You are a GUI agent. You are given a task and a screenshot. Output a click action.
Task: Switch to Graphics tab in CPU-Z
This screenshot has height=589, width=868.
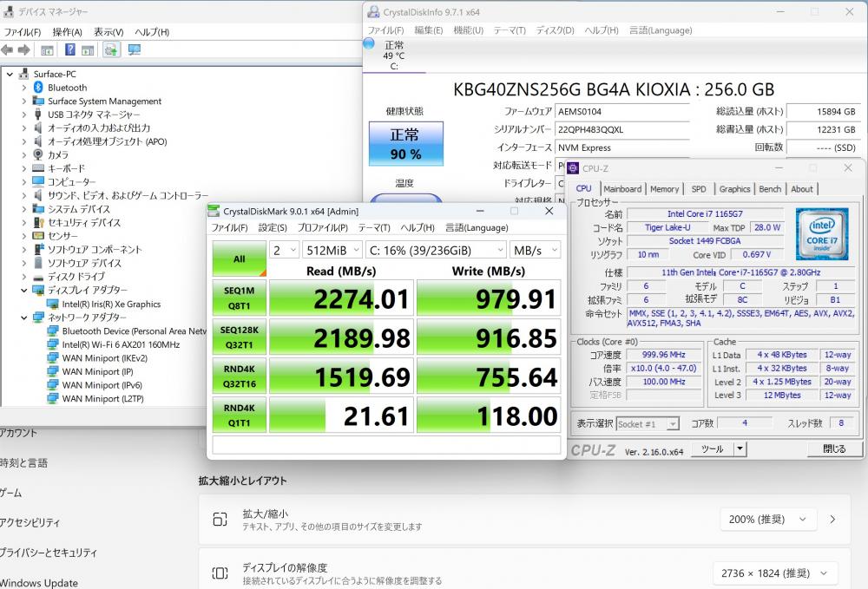coord(734,189)
